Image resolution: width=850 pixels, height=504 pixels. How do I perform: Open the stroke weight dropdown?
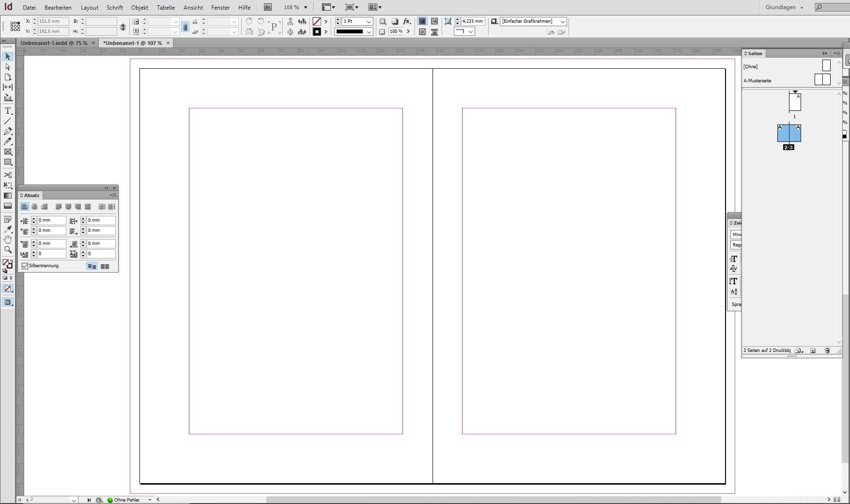369,22
